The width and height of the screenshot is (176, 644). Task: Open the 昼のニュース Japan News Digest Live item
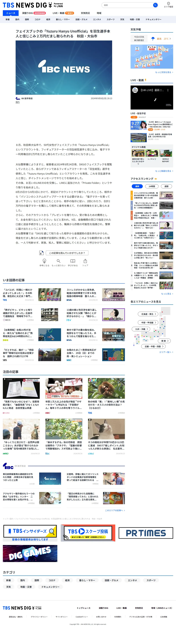point(152,125)
